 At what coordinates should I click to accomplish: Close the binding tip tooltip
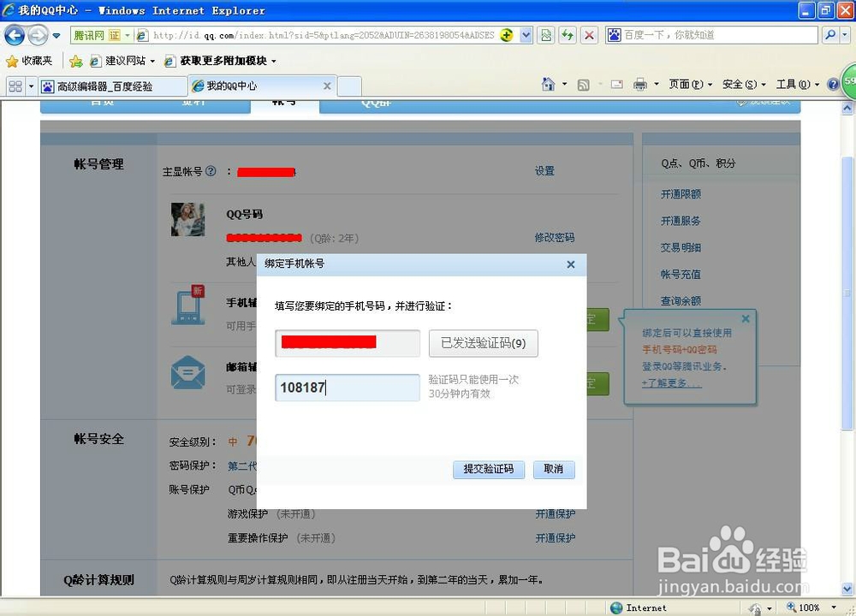click(746, 318)
